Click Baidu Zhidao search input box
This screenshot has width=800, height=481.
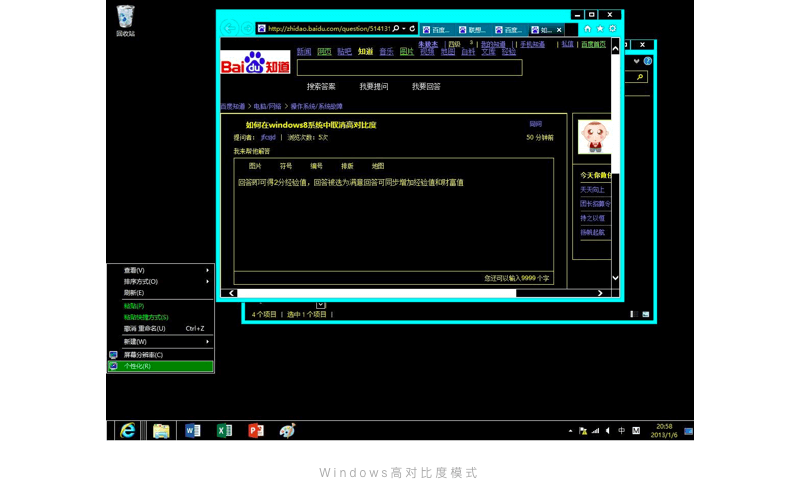click(410, 67)
